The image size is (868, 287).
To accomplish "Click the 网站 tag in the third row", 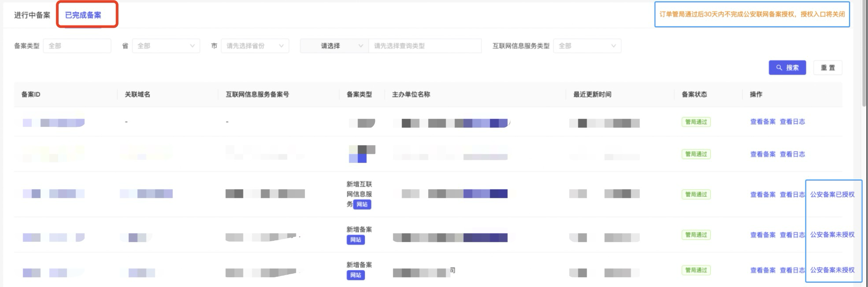I will [362, 204].
